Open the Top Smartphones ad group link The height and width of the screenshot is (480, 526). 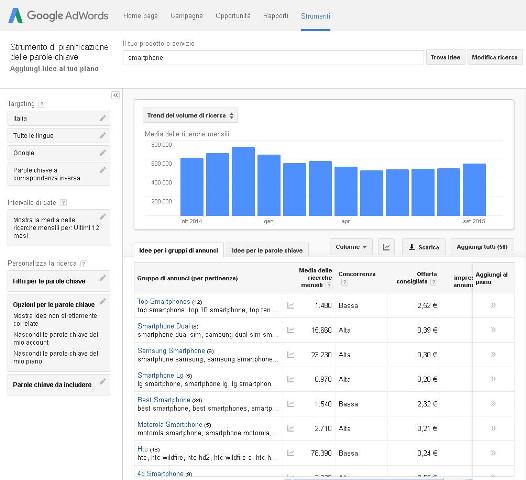click(x=164, y=301)
